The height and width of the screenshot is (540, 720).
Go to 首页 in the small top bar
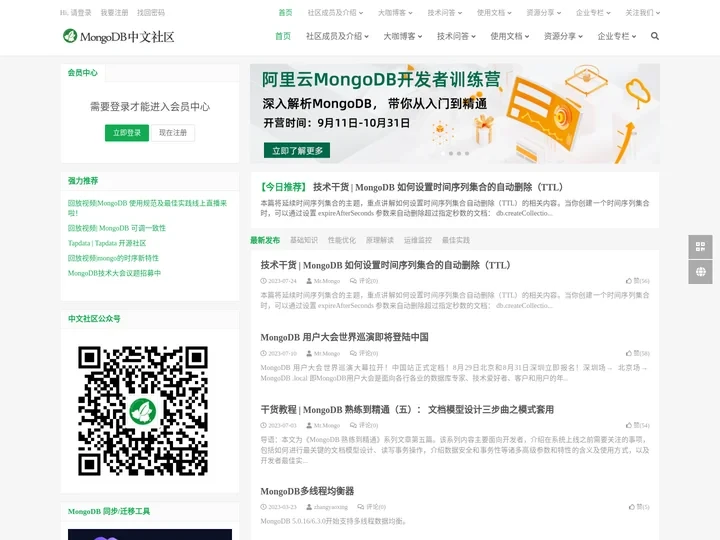(x=286, y=12)
